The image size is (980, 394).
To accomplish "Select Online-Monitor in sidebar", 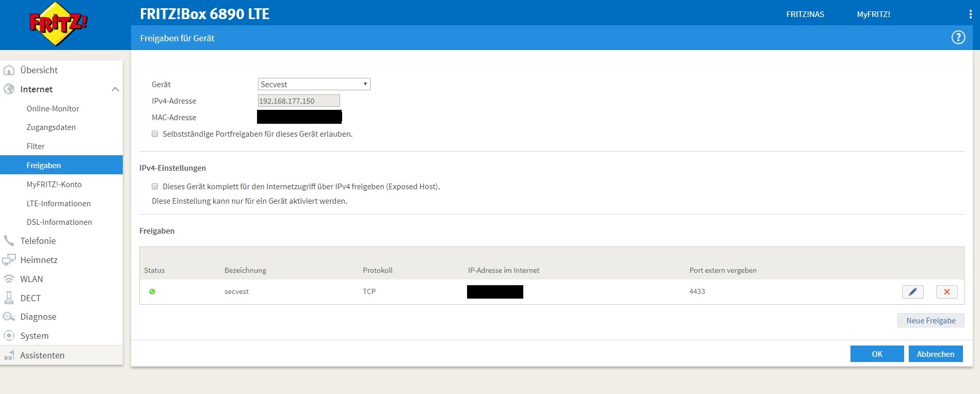I will pyautogui.click(x=53, y=109).
